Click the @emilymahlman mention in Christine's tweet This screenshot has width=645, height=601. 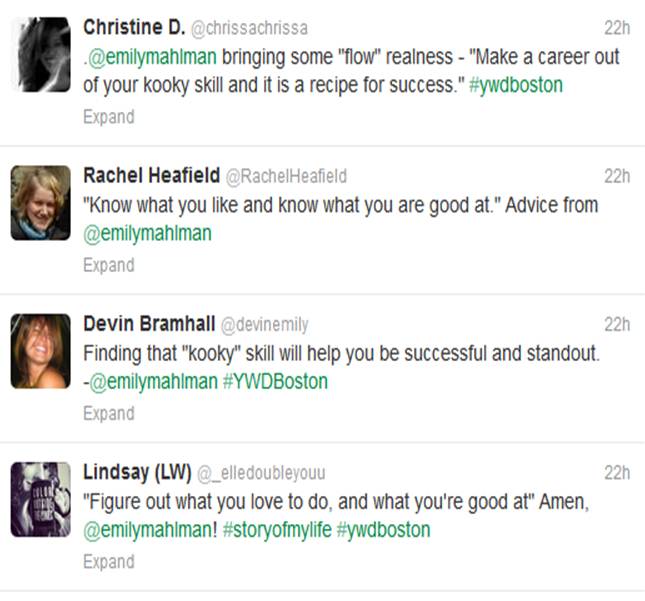tap(152, 57)
